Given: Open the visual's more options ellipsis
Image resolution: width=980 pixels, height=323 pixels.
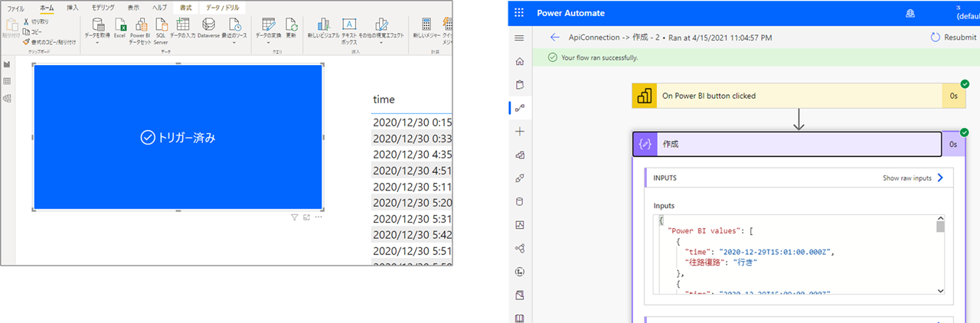Looking at the screenshot, I should (318, 217).
